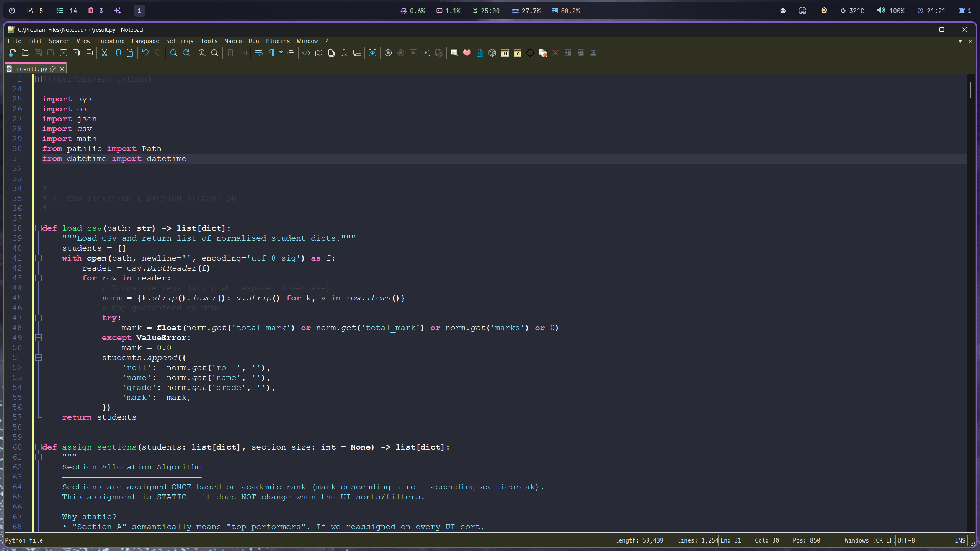Click the red heart toolbar icon
The image size is (980, 551).
click(x=467, y=53)
